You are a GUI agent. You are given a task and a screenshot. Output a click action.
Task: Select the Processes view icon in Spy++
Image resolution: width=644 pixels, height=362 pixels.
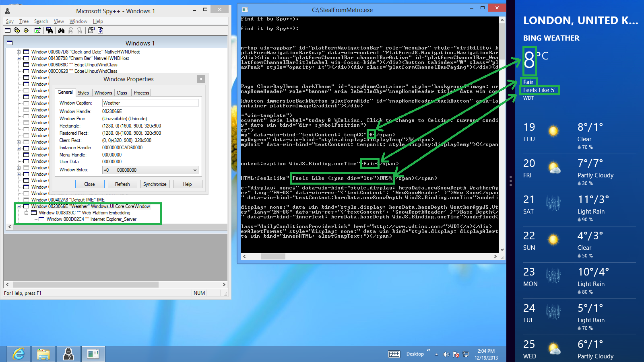(17, 31)
